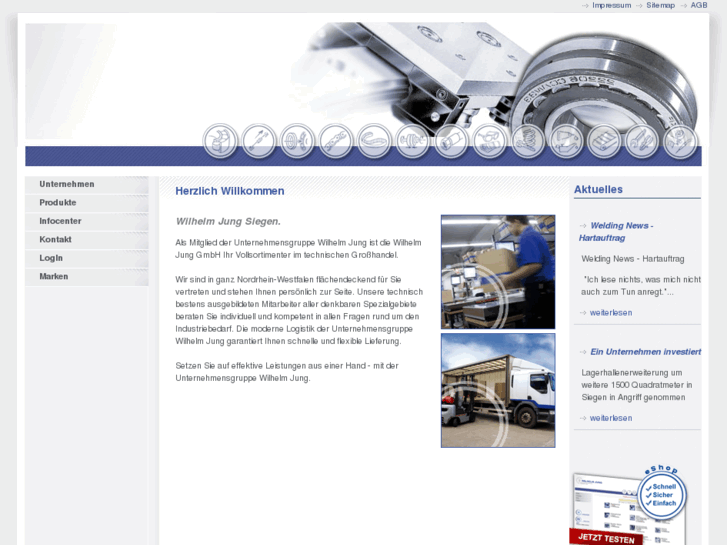Open the Welding News - Hartauftrag headline
The height and width of the screenshot is (545, 727).
[617, 232]
